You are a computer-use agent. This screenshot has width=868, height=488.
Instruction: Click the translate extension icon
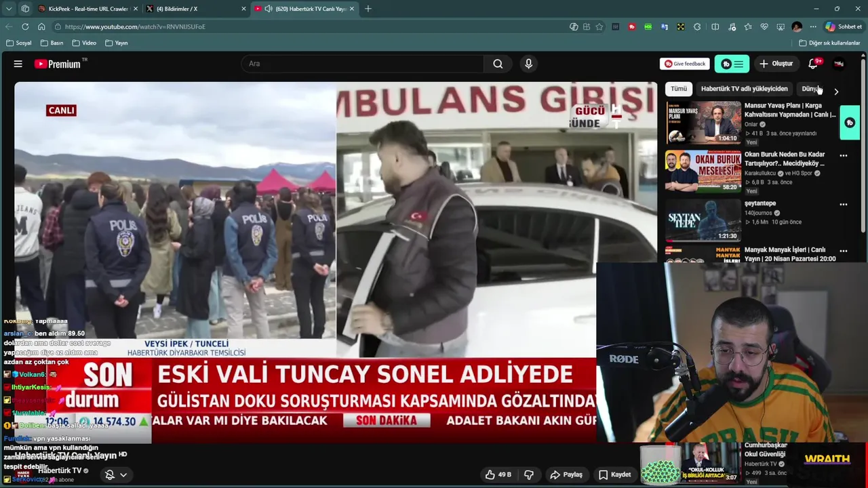coord(664,26)
